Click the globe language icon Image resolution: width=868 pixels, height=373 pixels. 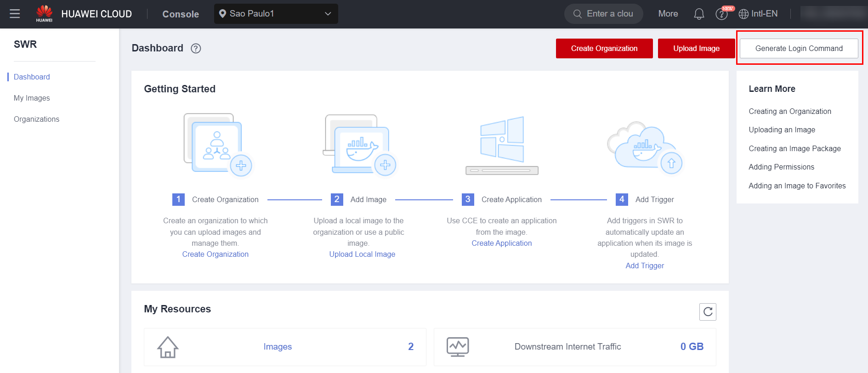tap(743, 14)
